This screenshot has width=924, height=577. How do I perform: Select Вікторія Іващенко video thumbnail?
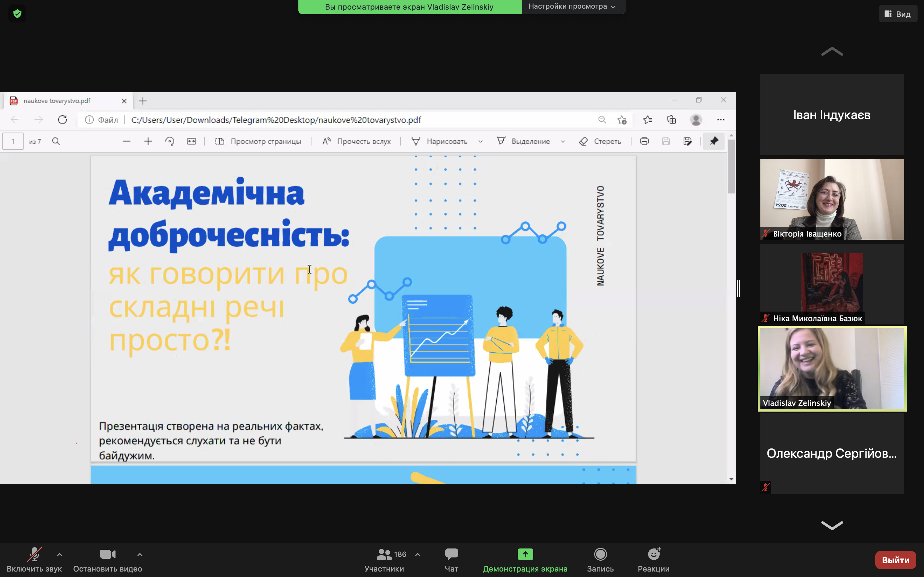(x=832, y=199)
